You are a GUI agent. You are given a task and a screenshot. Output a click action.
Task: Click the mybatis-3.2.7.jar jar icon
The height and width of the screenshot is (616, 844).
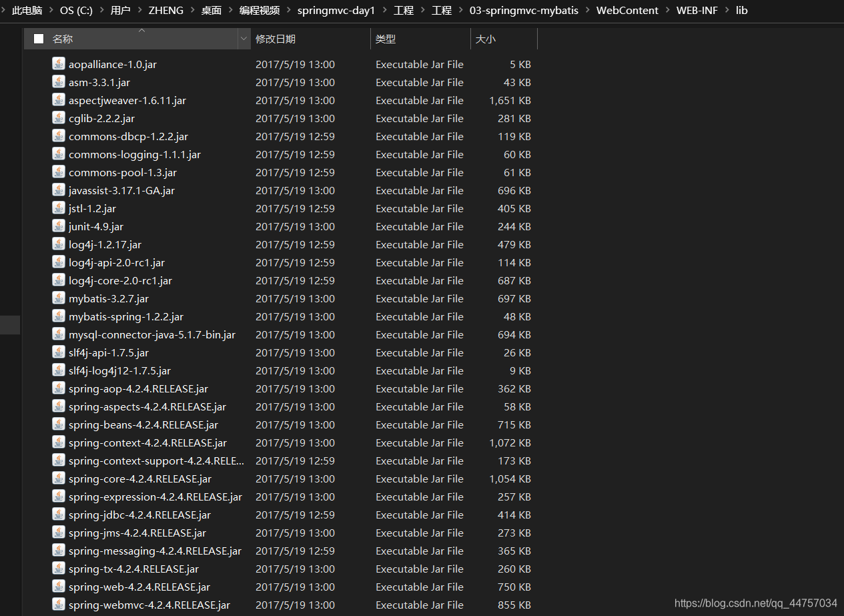tap(59, 298)
